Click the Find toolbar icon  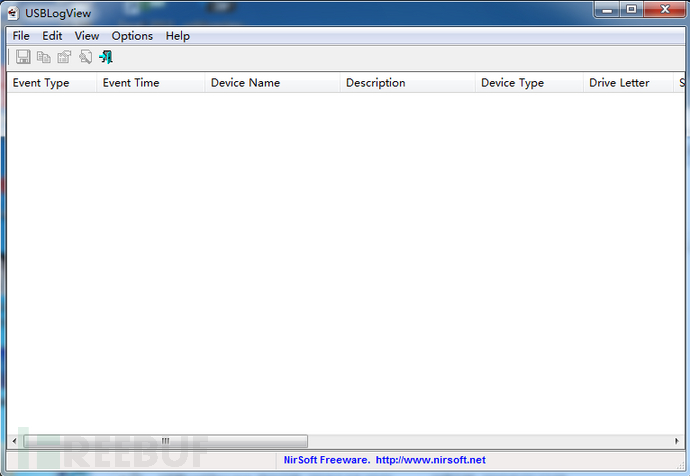pyautogui.click(x=85, y=57)
